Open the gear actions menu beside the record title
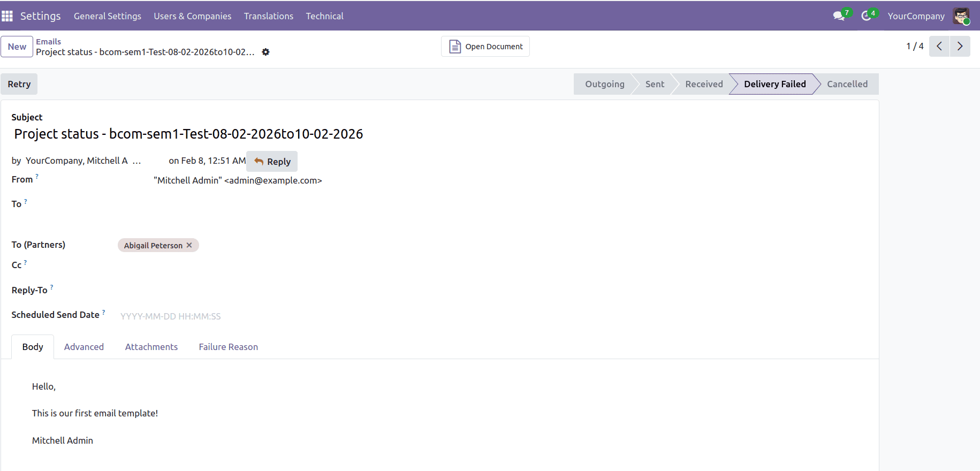 [265, 52]
